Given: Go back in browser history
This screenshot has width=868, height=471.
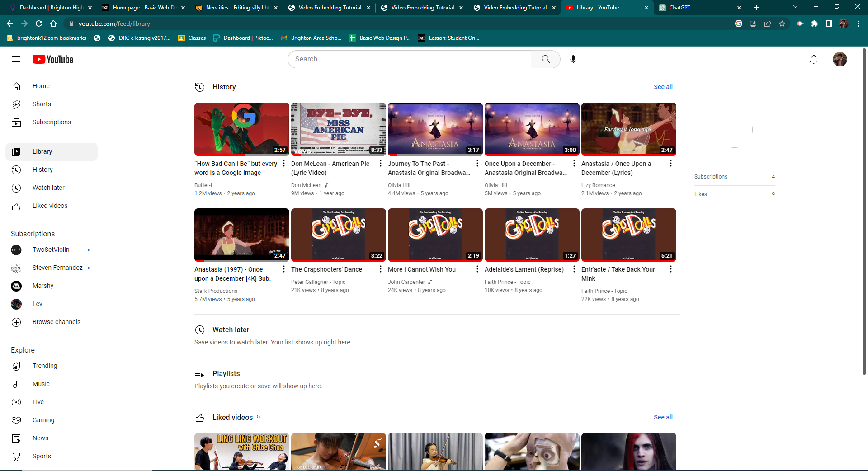Looking at the screenshot, I should [10, 24].
